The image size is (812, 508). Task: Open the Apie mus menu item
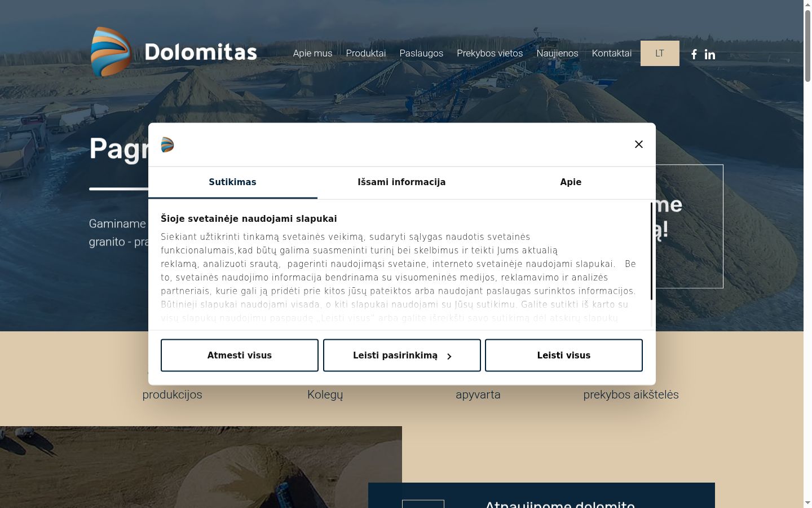click(x=312, y=53)
